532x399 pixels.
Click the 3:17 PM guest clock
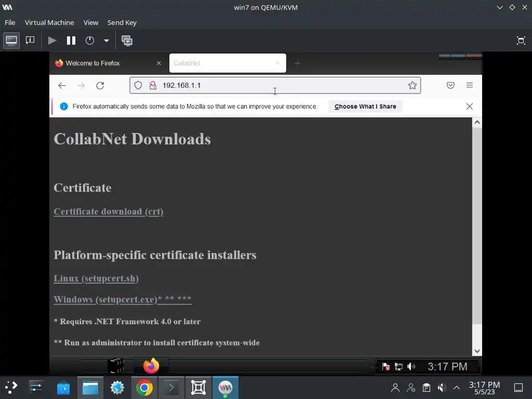[x=447, y=366]
